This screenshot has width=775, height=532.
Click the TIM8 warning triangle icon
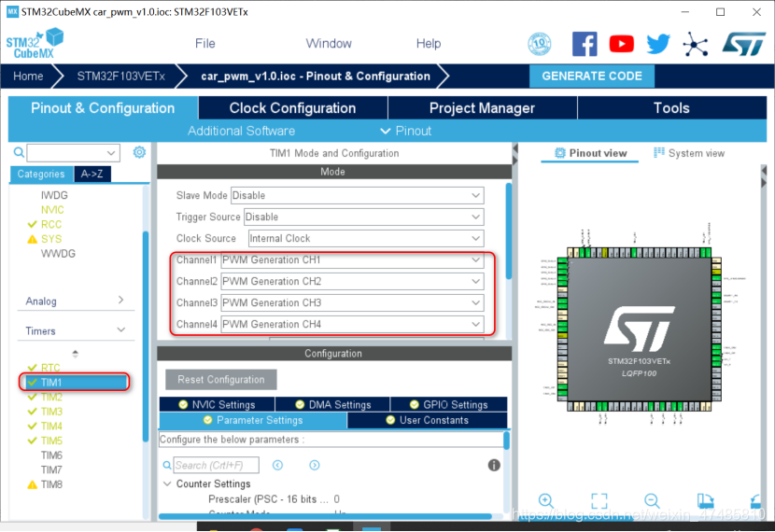pyautogui.click(x=32, y=484)
